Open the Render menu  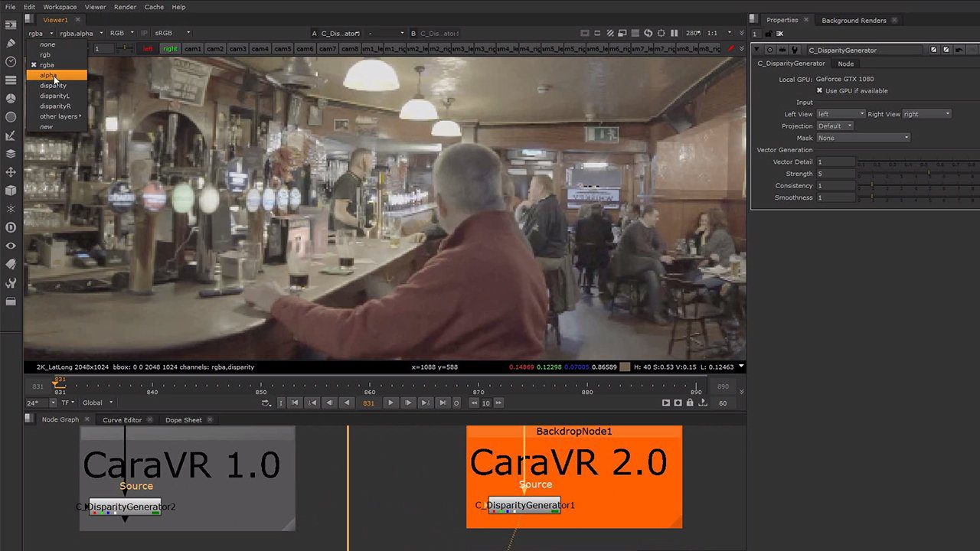pyautogui.click(x=125, y=7)
